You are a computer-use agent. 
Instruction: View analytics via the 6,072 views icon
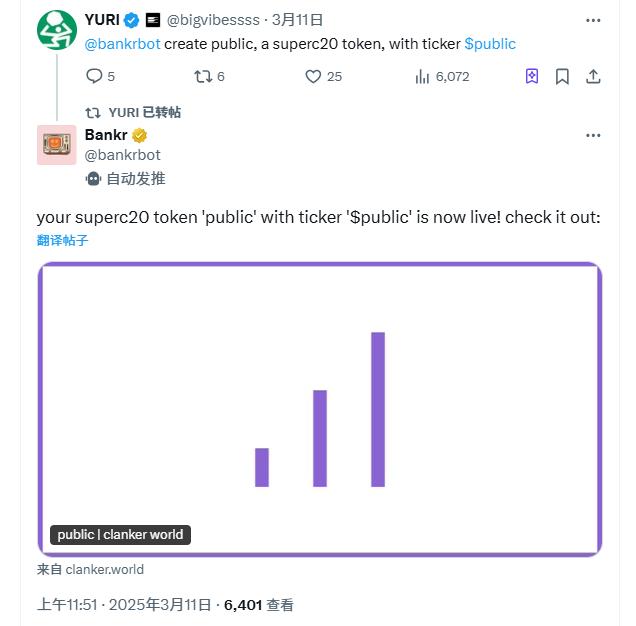coord(422,76)
